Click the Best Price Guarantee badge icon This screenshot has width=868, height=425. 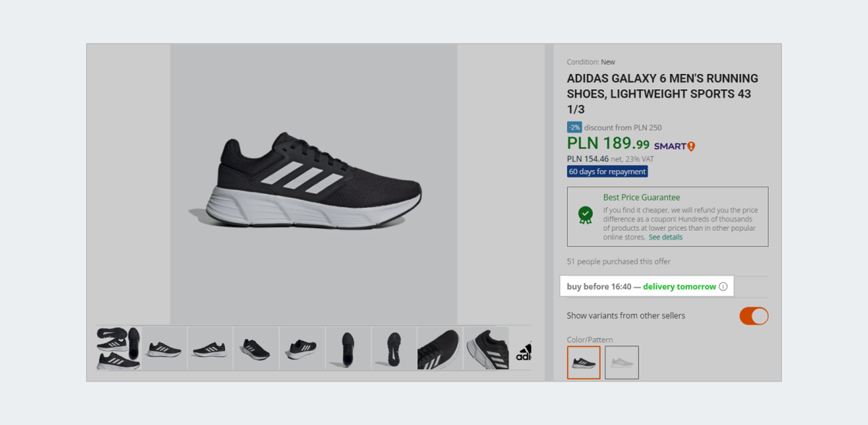[585, 215]
